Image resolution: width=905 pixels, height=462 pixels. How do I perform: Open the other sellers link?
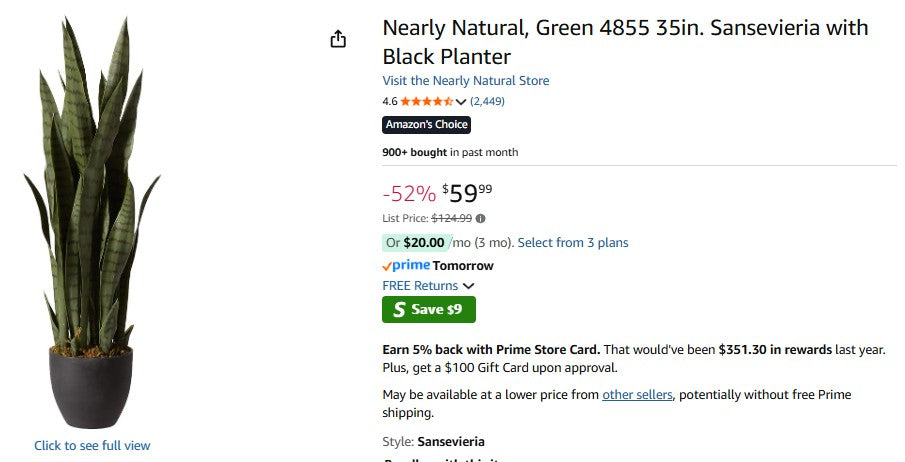[x=637, y=395]
